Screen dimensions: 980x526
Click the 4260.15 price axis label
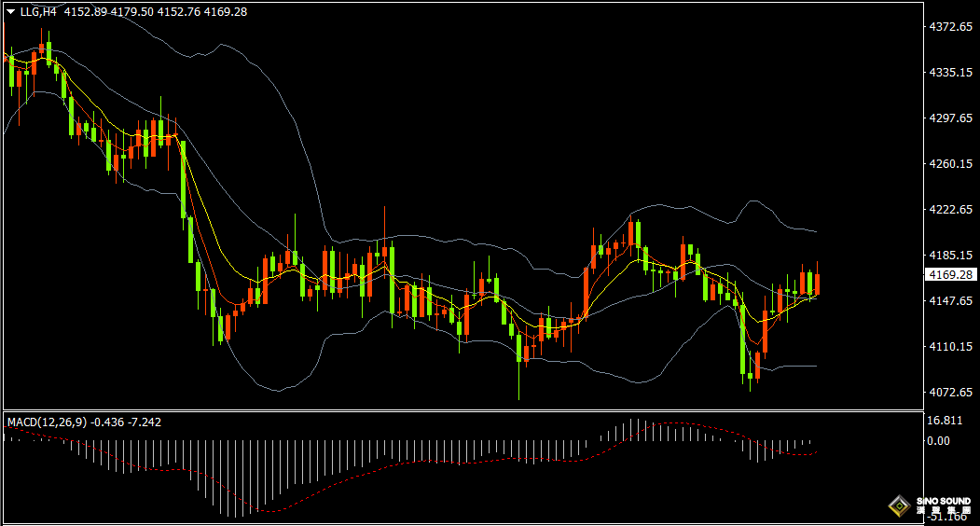coord(950,164)
